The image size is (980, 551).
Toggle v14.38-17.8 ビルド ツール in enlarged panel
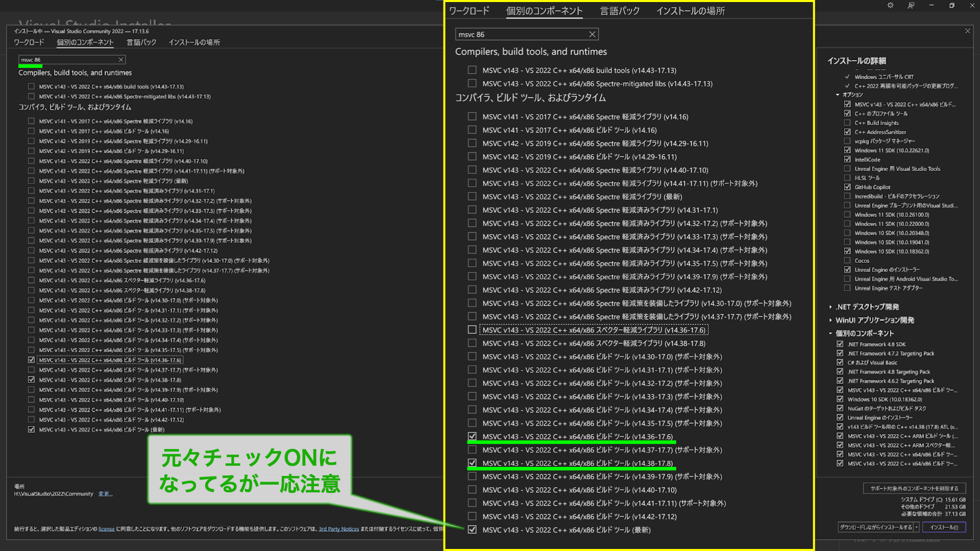(472, 463)
